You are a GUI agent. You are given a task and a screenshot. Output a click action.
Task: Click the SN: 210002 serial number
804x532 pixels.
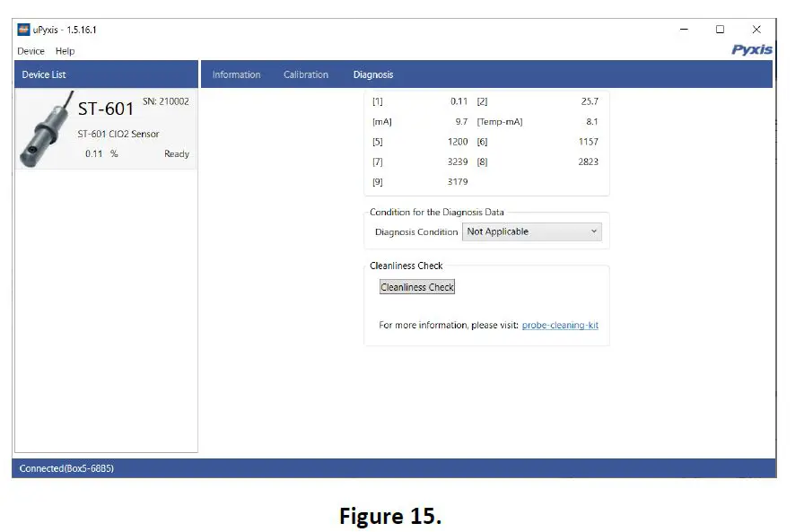click(166, 101)
